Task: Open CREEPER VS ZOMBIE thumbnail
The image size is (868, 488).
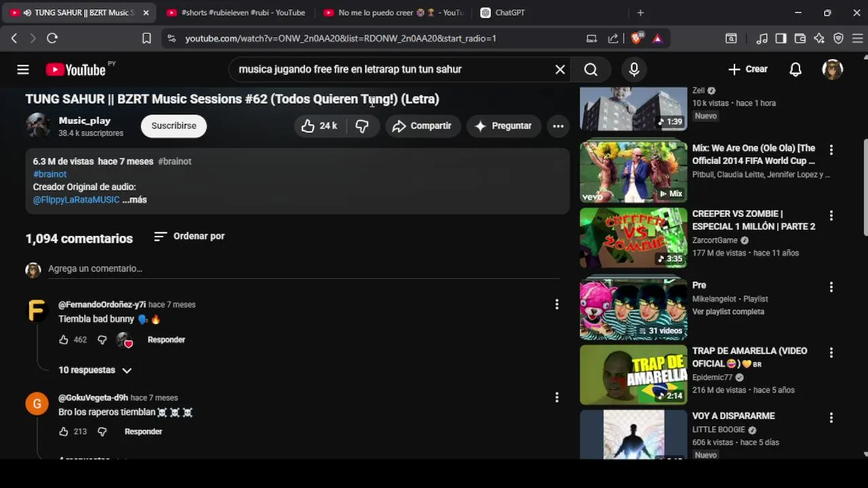Action: coord(633,238)
